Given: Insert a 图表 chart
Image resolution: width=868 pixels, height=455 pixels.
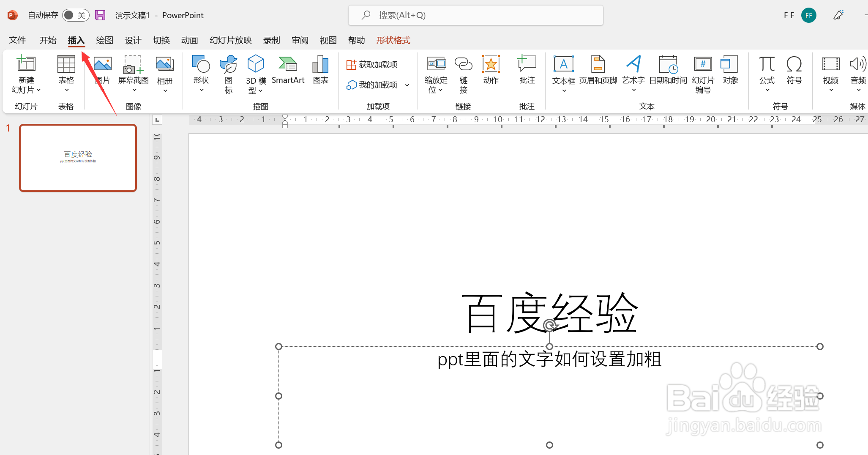Looking at the screenshot, I should tap(320, 70).
